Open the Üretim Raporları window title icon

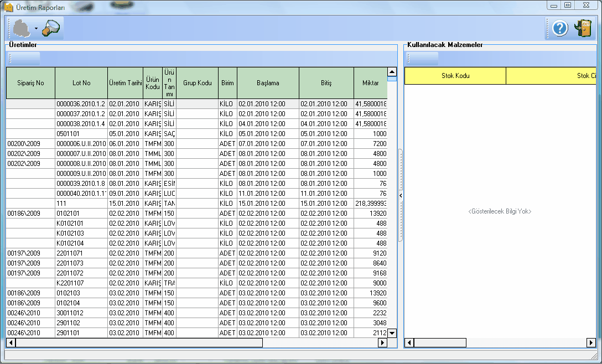[8, 7]
